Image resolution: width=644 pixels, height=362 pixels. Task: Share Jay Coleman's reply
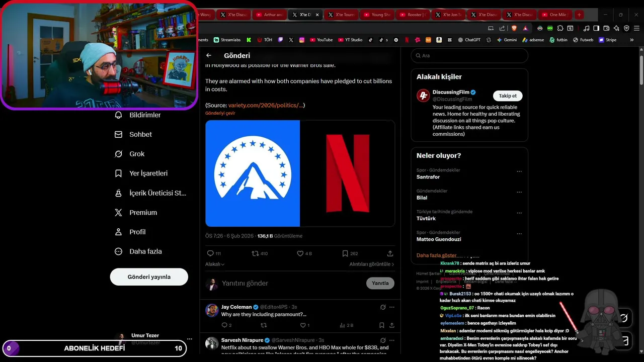392,325
